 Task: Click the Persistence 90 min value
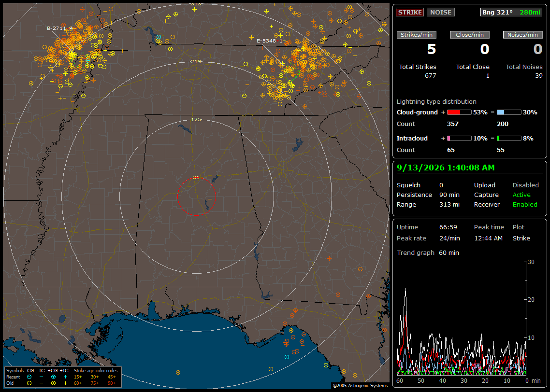click(x=449, y=195)
